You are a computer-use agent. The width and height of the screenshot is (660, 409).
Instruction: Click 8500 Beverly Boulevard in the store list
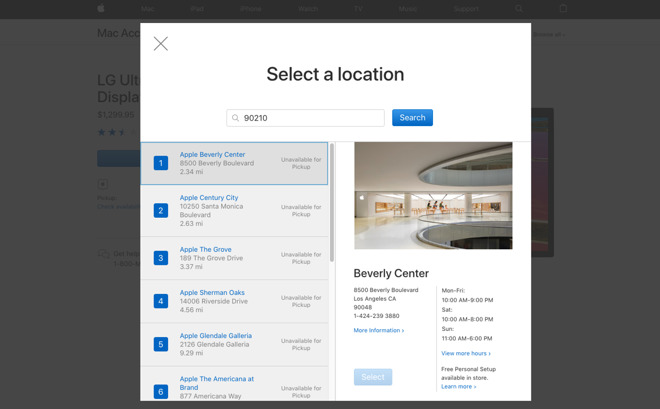pos(217,163)
